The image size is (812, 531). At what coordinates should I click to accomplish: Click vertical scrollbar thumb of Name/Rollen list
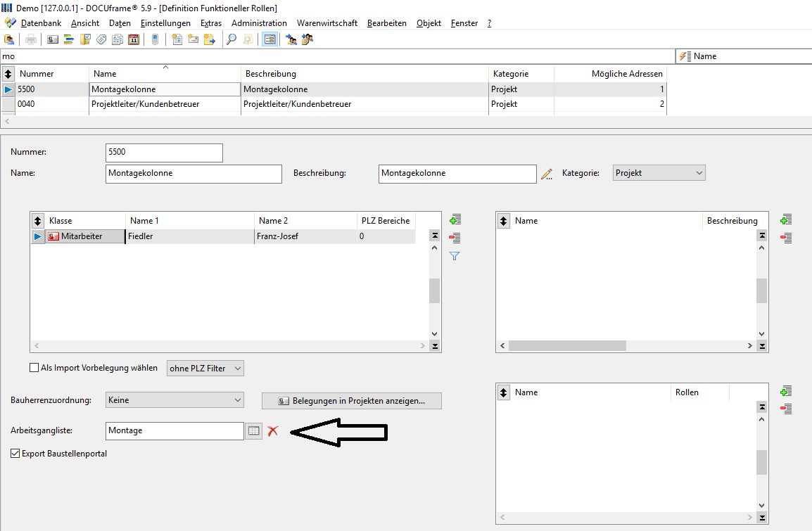pyautogui.click(x=761, y=462)
